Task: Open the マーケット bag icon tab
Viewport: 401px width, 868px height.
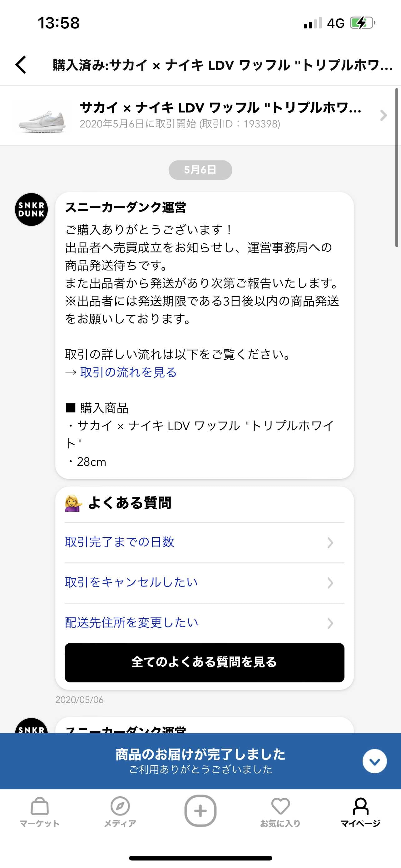Action: tap(40, 812)
